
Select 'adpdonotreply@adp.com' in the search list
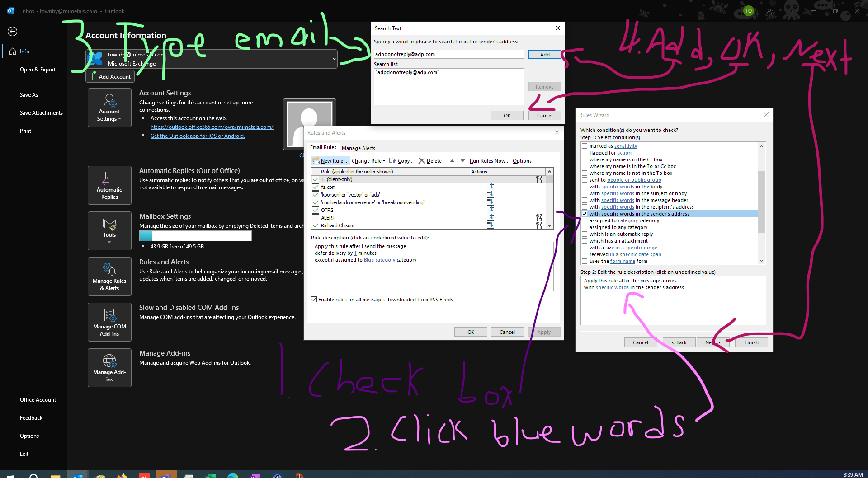click(x=407, y=72)
